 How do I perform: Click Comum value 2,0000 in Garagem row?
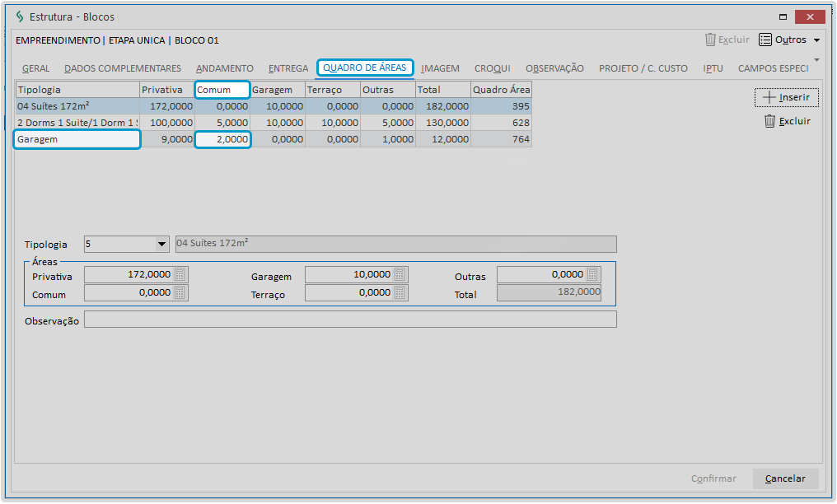(x=222, y=139)
